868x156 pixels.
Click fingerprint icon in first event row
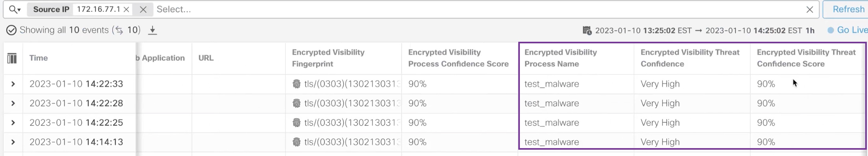(x=297, y=84)
